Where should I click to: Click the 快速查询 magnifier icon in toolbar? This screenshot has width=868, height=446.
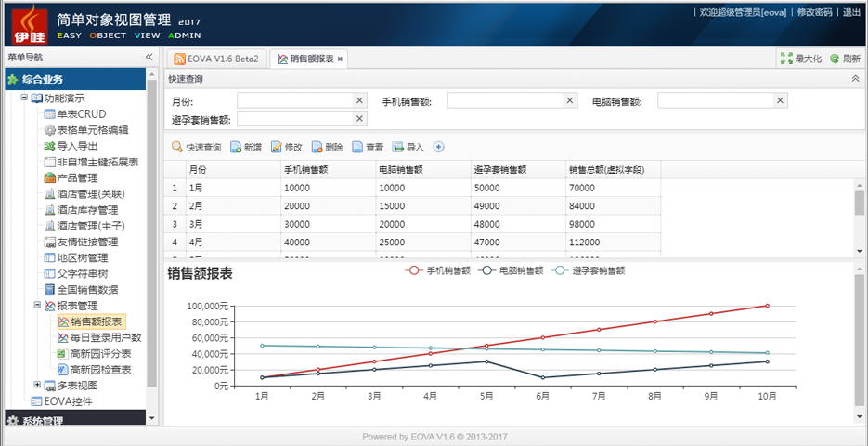click(176, 147)
